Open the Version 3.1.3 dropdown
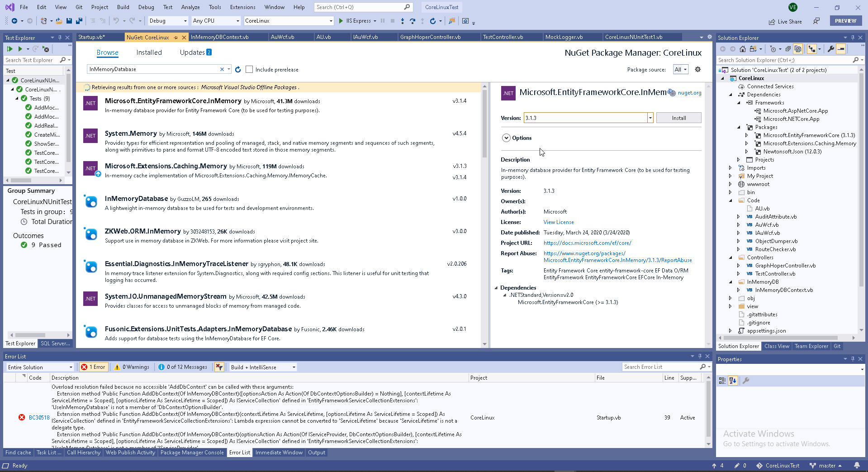The image size is (868, 472). coord(650,118)
